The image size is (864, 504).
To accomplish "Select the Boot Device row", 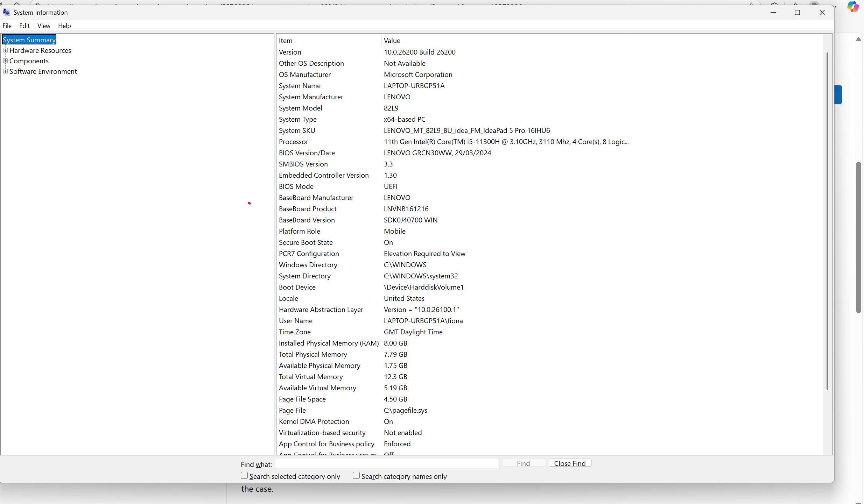I will pos(454,287).
